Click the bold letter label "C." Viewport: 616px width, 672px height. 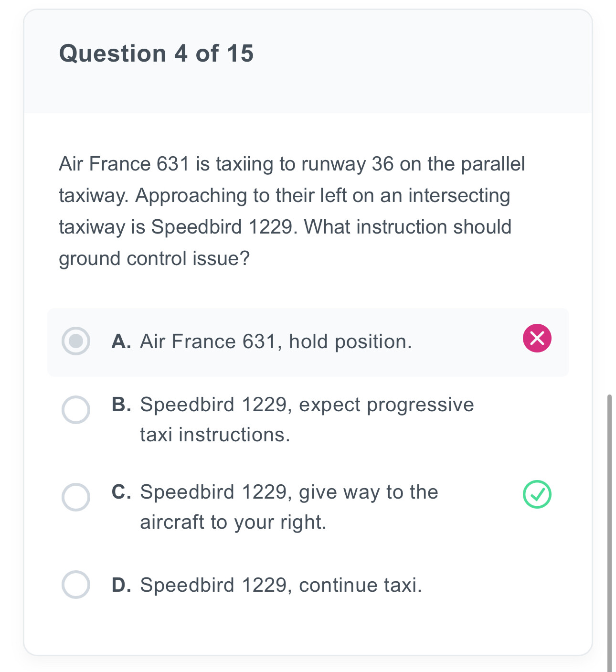click(x=121, y=492)
